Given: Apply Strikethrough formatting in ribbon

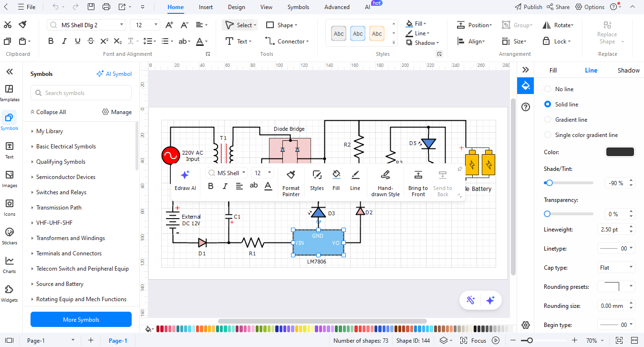Looking at the screenshot, I should pos(91,42).
